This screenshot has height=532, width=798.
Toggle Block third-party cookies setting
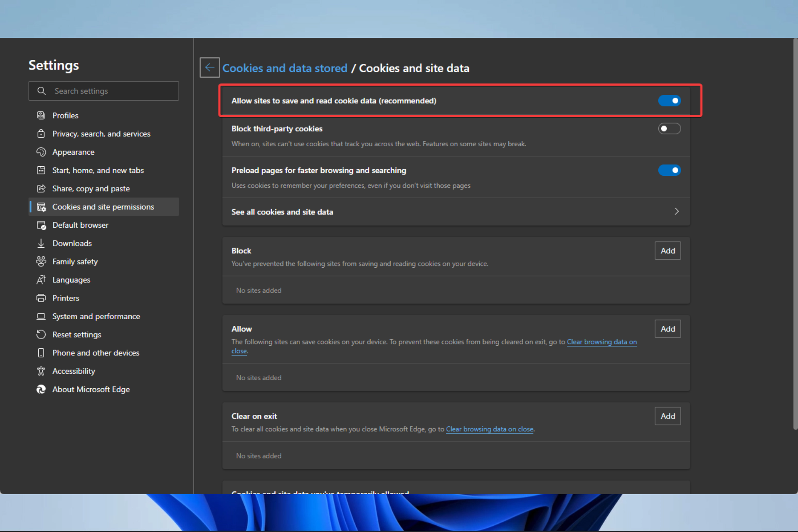click(670, 128)
